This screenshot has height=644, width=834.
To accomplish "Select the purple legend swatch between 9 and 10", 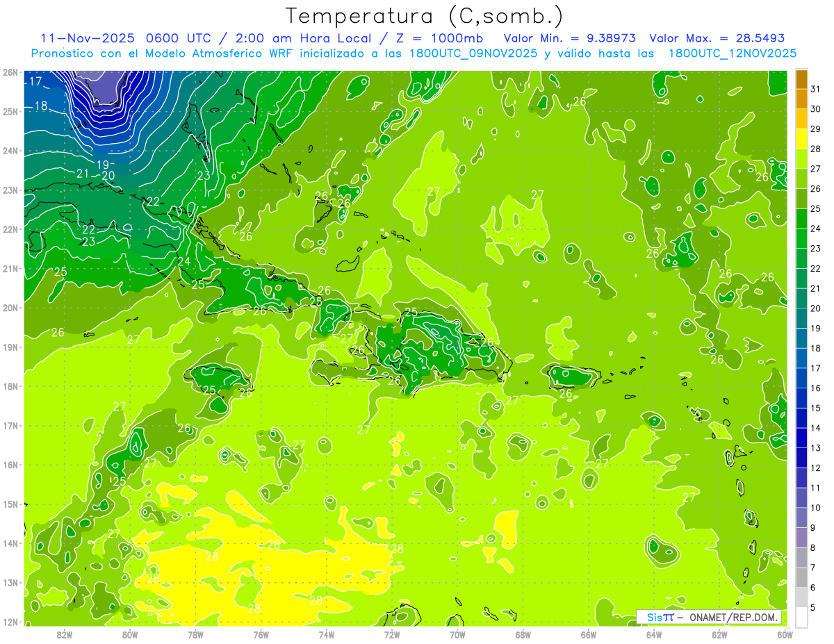I will tap(801, 518).
